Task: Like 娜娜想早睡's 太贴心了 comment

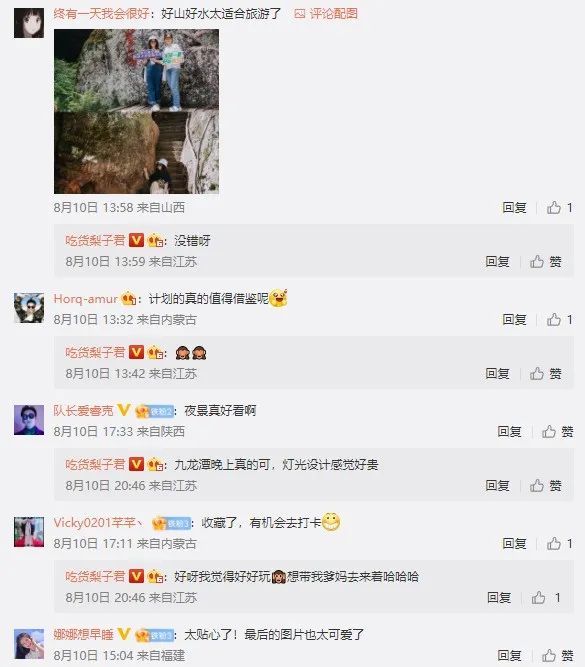Action: point(557,656)
